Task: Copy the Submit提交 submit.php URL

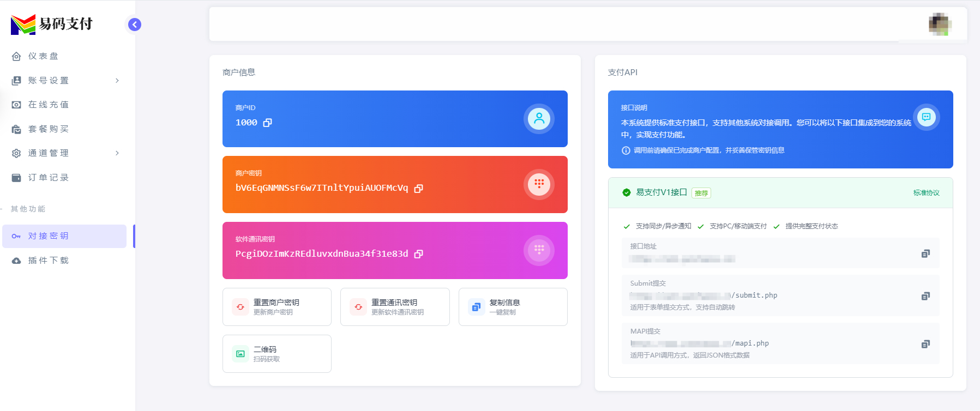Action: pos(925,296)
